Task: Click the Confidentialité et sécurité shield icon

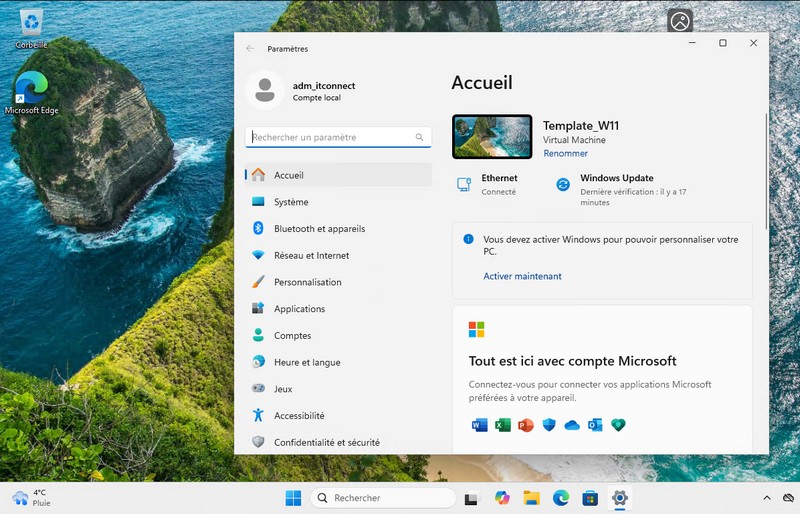Action: (258, 442)
